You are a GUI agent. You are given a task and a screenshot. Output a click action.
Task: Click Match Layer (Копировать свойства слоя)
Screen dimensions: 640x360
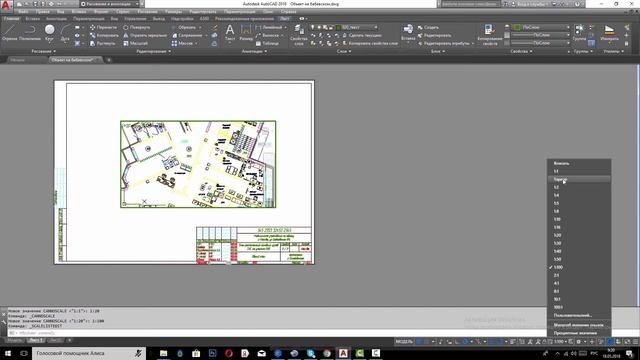pos(370,43)
